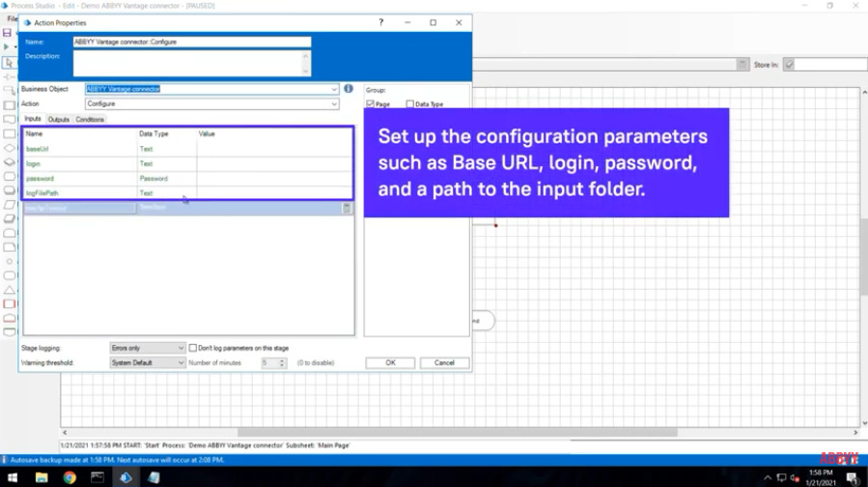
Task: Click the info icon beside Business Object
Action: [x=349, y=89]
